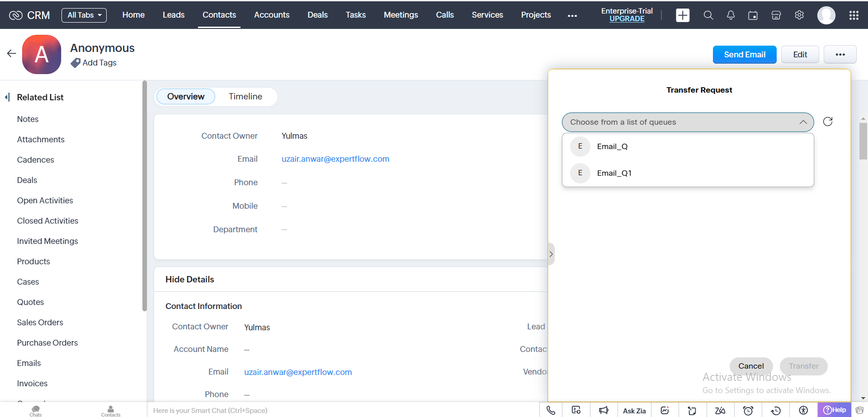This screenshot has width=868, height=417.
Task: Click the phone icon in bottom bar
Action: [x=551, y=410]
